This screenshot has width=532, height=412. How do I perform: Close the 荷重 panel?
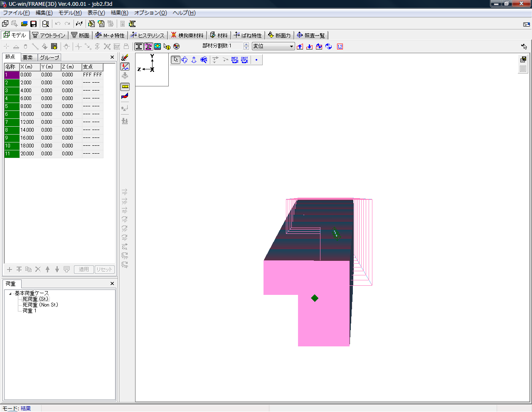click(112, 284)
